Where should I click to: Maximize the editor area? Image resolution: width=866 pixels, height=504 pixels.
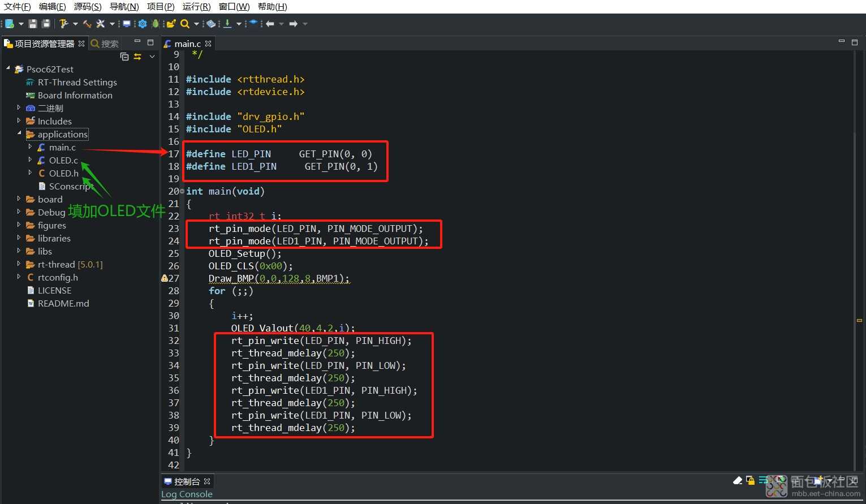point(855,42)
